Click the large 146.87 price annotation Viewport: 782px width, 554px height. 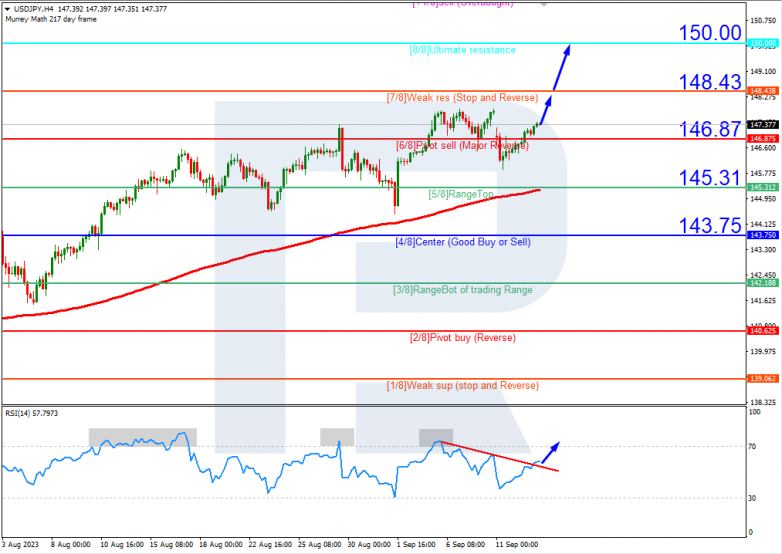click(x=710, y=129)
